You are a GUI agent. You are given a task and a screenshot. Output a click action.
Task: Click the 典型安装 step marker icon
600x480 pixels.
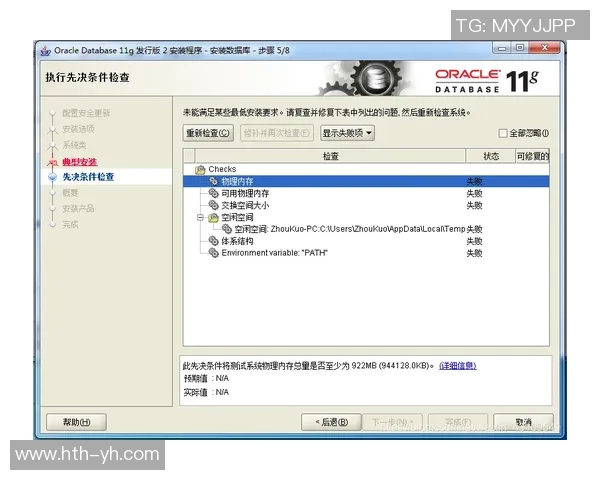tap(52, 162)
